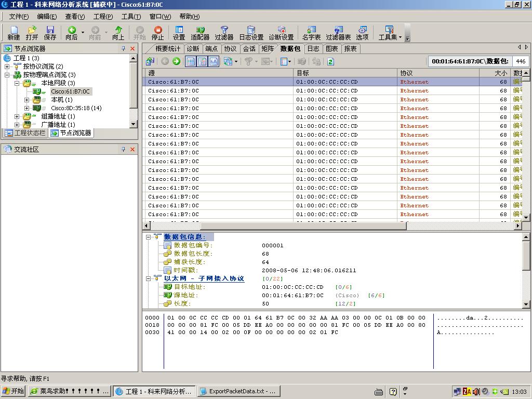
Task: Open the 工具集 dropdown in toolbar
Action: (x=390, y=33)
